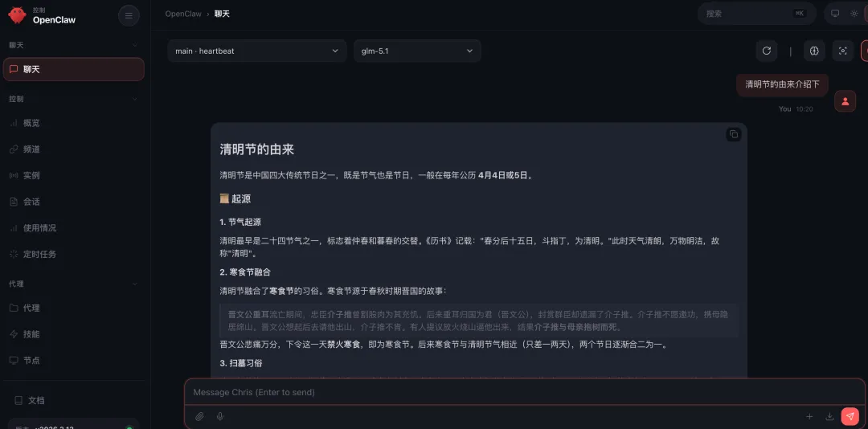
Task: Click the plus icon near send
Action: (809, 416)
